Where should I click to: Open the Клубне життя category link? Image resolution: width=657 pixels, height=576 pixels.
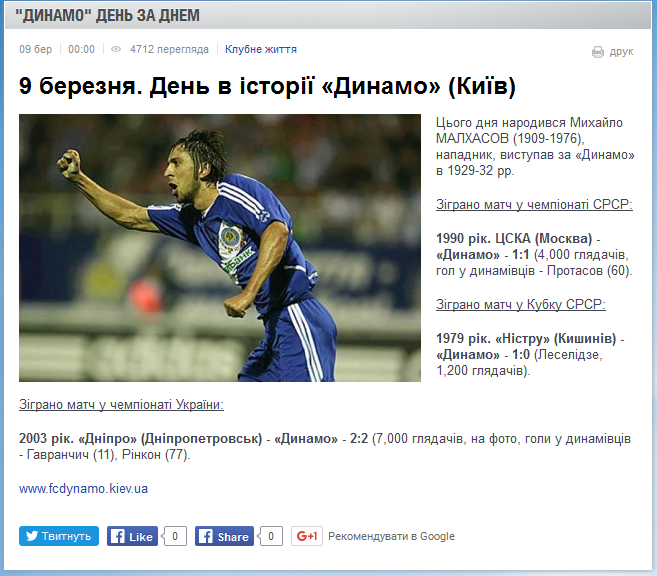click(x=261, y=49)
